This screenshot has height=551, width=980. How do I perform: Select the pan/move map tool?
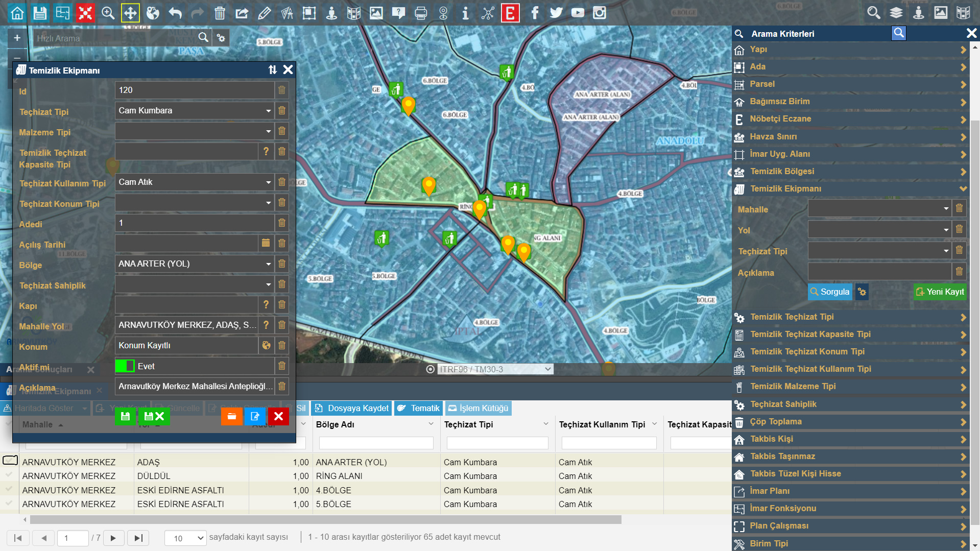[x=130, y=13]
